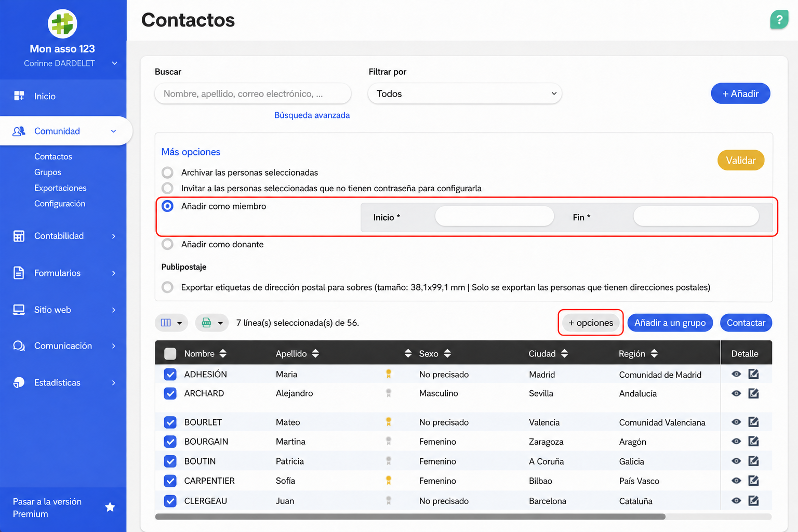Click the membership badge icon for BOURLET
Image resolution: width=798 pixels, height=532 pixels.
coord(388,422)
